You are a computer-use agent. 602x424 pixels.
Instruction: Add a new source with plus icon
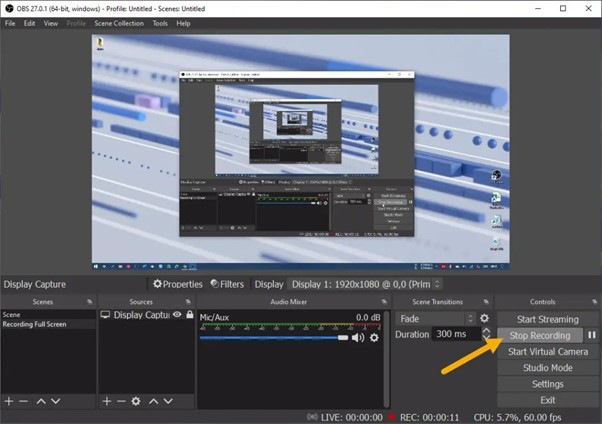tap(107, 401)
